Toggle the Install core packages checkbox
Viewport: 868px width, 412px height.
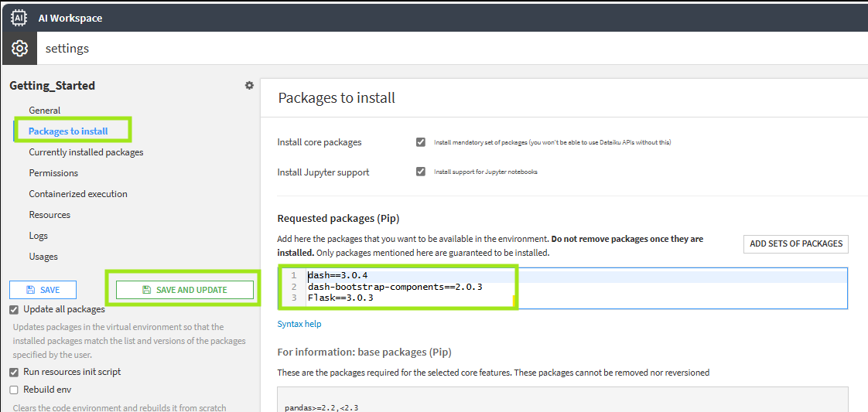pos(421,142)
